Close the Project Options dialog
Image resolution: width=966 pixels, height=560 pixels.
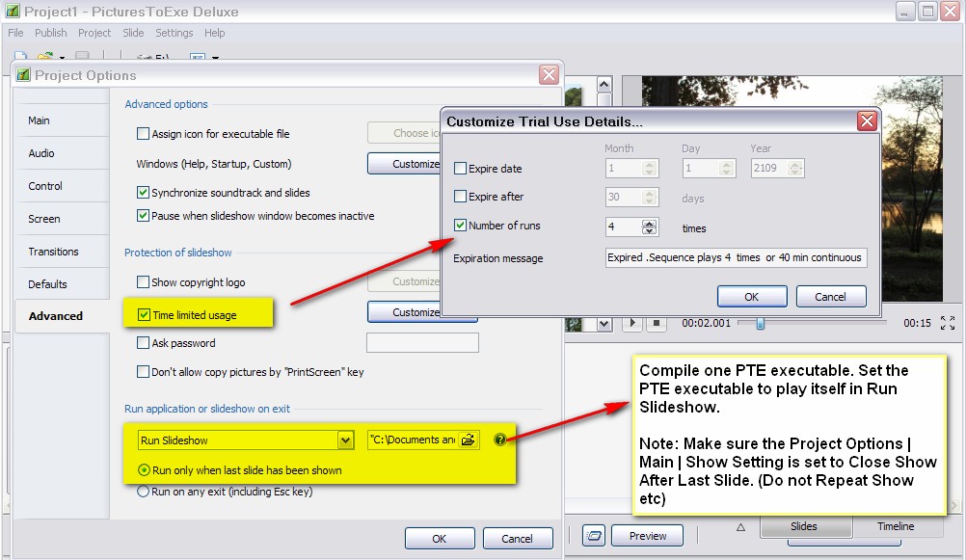[549, 75]
